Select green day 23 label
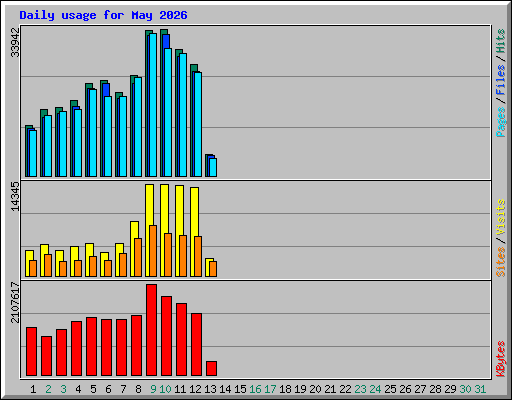 click(x=360, y=389)
